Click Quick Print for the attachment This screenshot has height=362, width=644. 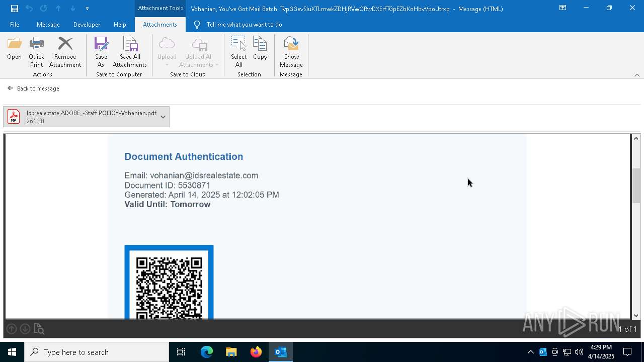36,52
